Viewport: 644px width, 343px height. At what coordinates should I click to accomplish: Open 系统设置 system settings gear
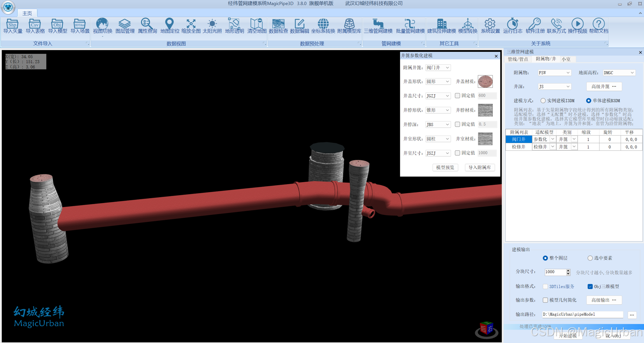click(x=490, y=26)
